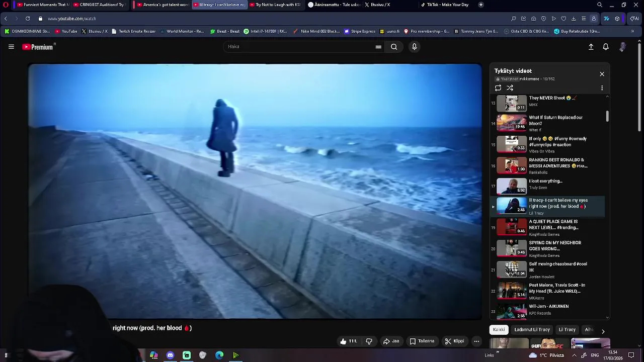Open the YouTube account avatar menu

[622, 47]
